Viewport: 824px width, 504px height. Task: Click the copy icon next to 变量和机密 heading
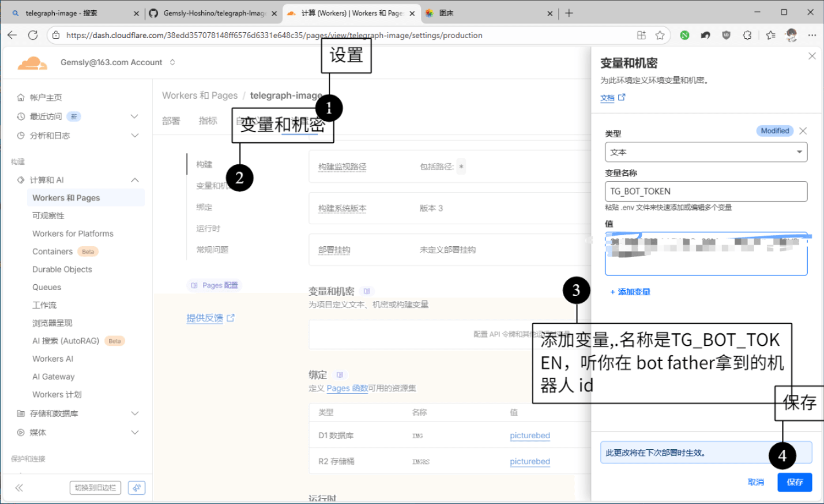click(x=367, y=291)
